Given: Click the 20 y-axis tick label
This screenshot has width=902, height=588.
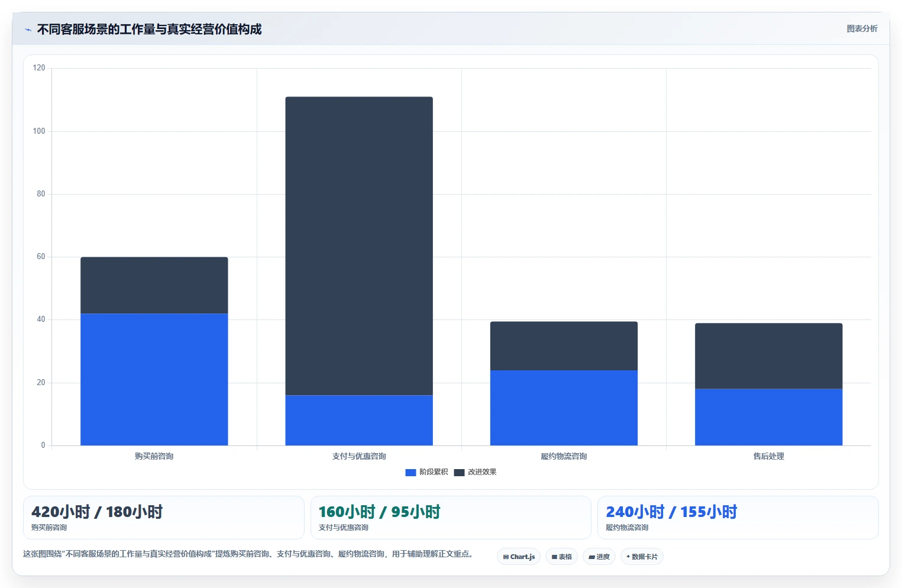Looking at the screenshot, I should (41, 383).
